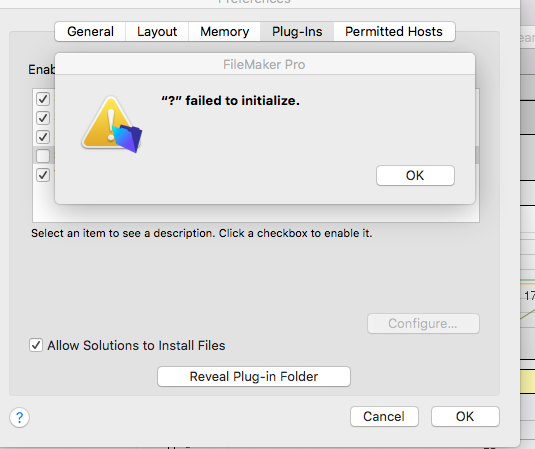
Task: Open the Layout preferences tab
Action: click(x=157, y=32)
